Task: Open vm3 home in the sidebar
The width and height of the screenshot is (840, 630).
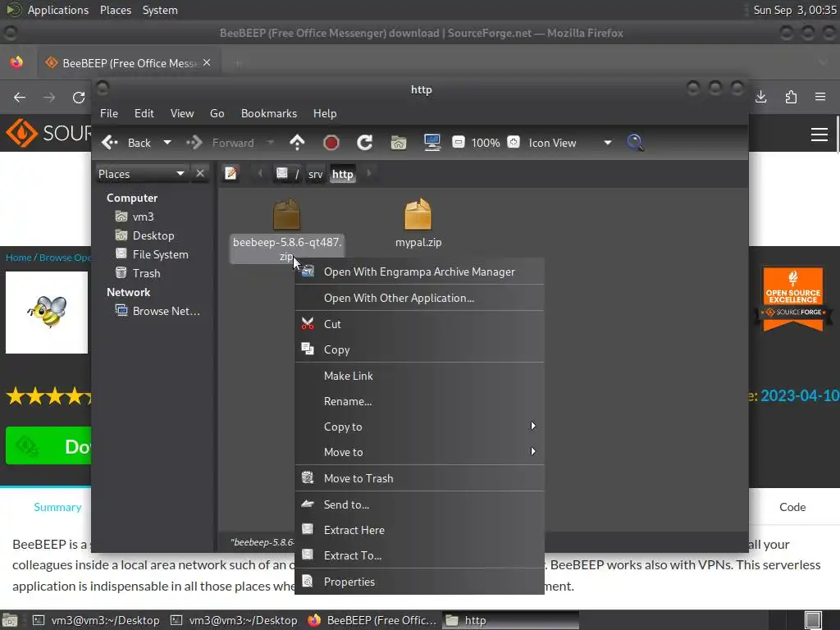Action: (x=135, y=217)
